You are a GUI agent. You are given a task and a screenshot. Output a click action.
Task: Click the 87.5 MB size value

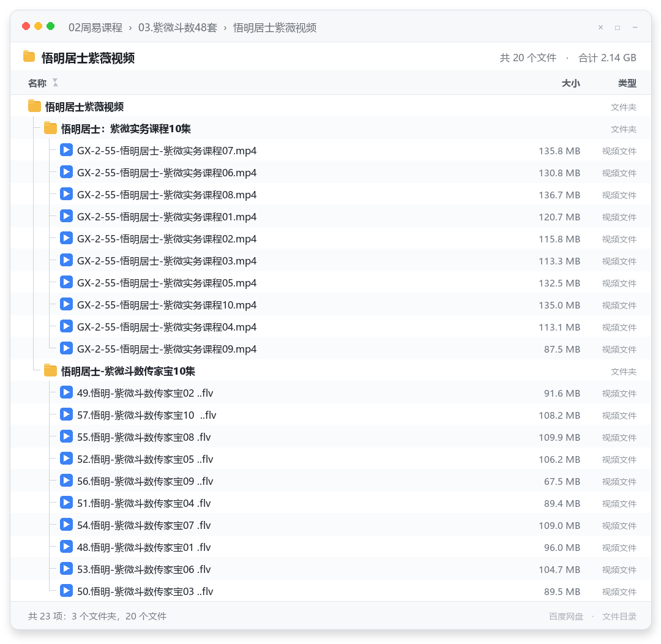(562, 349)
